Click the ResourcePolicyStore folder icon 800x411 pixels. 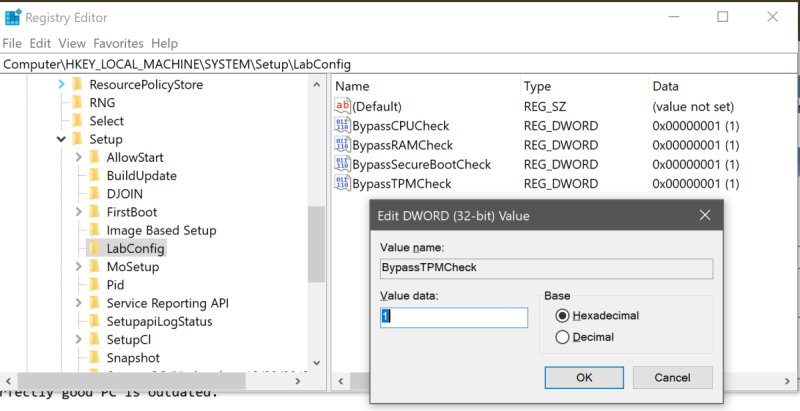click(78, 84)
